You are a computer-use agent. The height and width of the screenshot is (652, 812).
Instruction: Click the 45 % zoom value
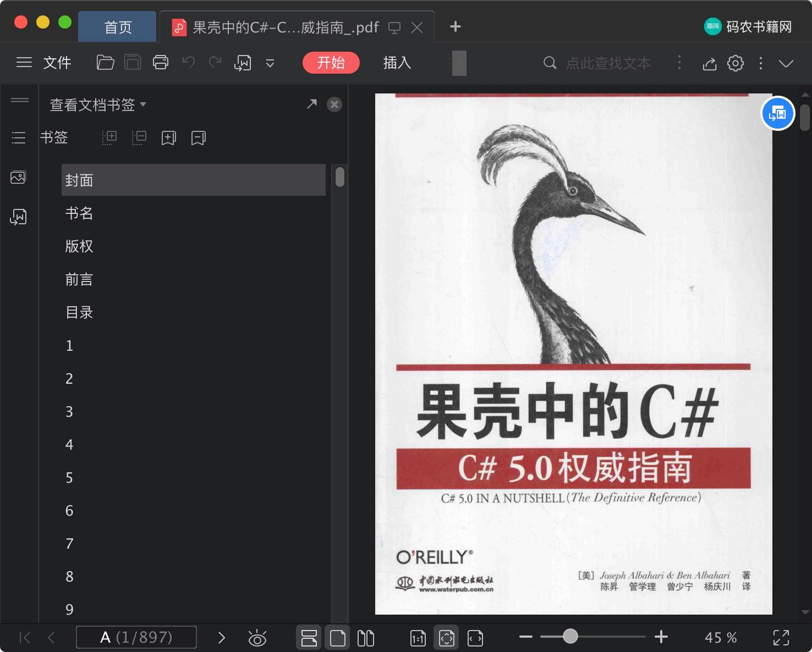point(721,638)
